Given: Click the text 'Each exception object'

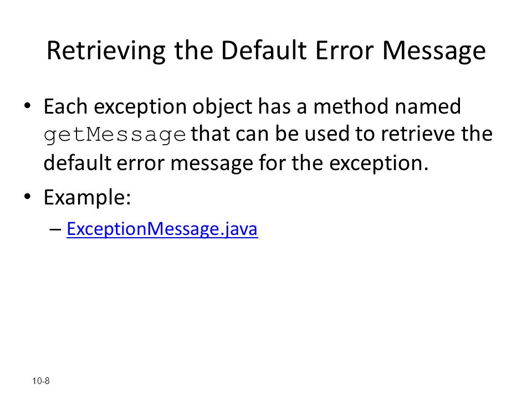Looking at the screenshot, I should coord(149,107).
